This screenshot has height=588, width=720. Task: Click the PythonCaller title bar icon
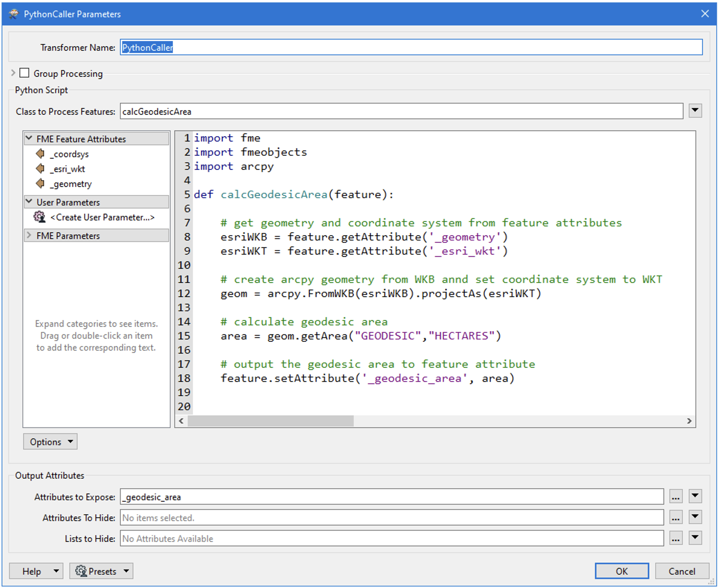14,14
